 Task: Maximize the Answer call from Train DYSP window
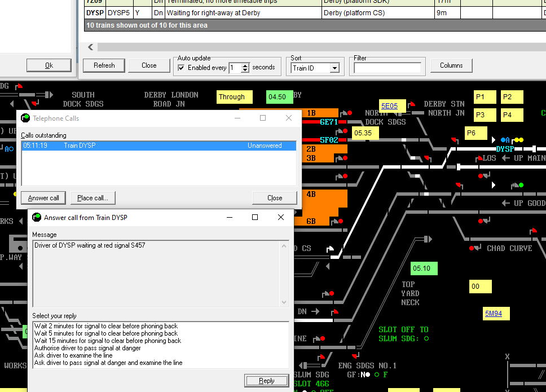pos(255,217)
